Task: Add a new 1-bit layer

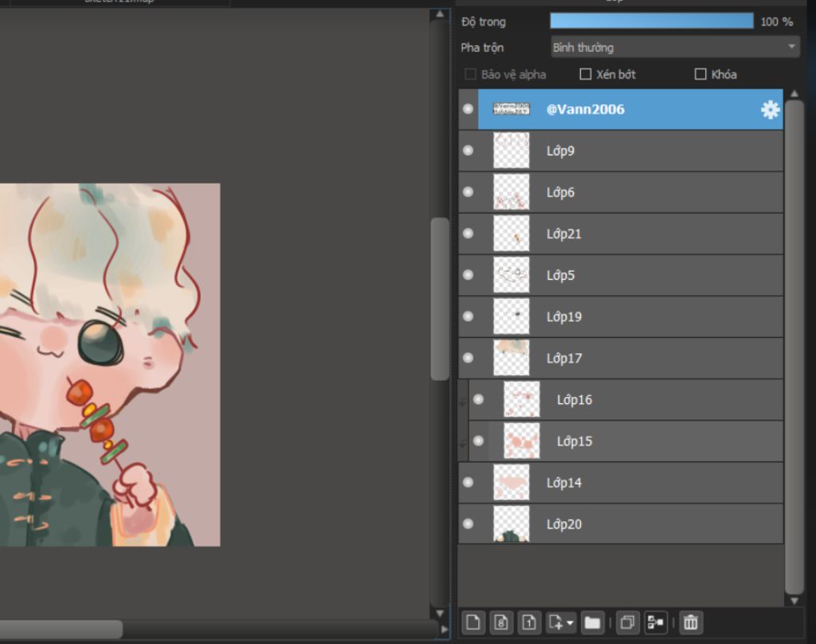Action: tap(529, 622)
